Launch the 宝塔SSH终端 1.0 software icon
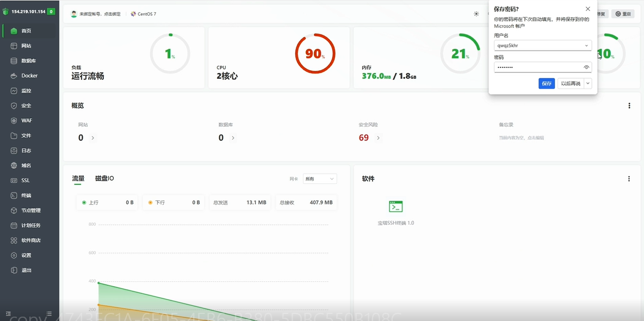Viewport: 644px width, 321px height. [x=395, y=207]
